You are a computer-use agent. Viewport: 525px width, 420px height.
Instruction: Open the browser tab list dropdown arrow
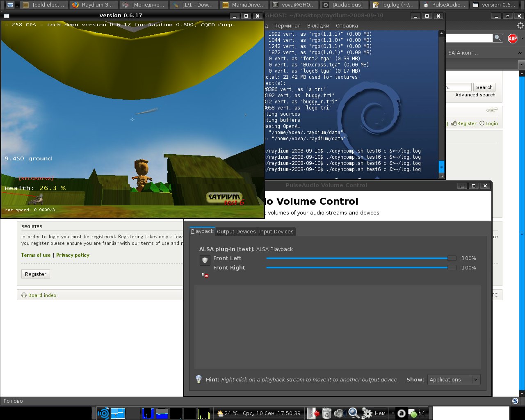click(521, 64)
